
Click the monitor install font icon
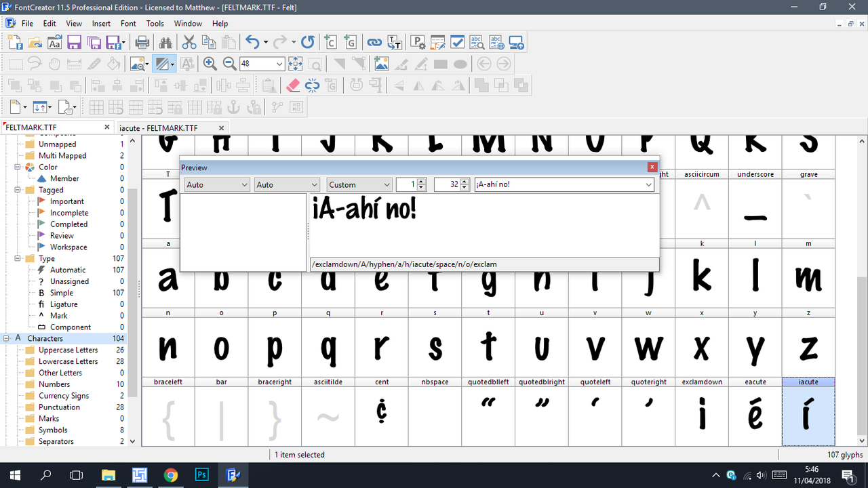click(x=516, y=42)
